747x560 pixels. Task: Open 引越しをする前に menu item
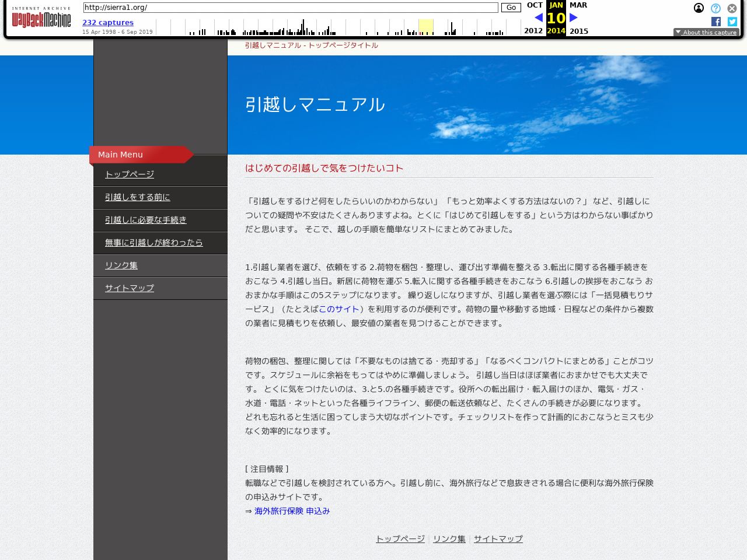point(138,197)
